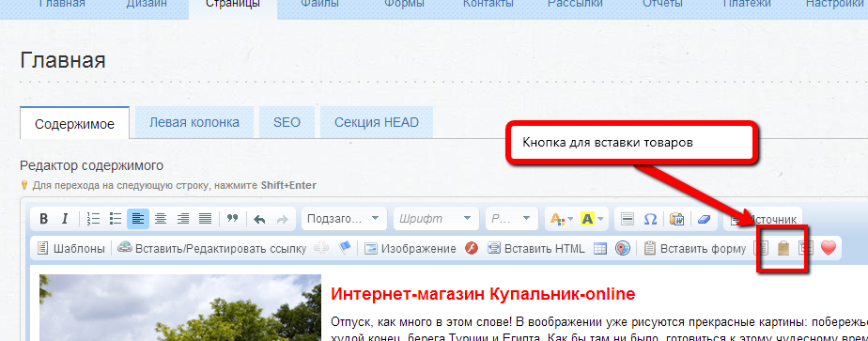
Task: Open the SEO tab
Action: click(x=287, y=122)
